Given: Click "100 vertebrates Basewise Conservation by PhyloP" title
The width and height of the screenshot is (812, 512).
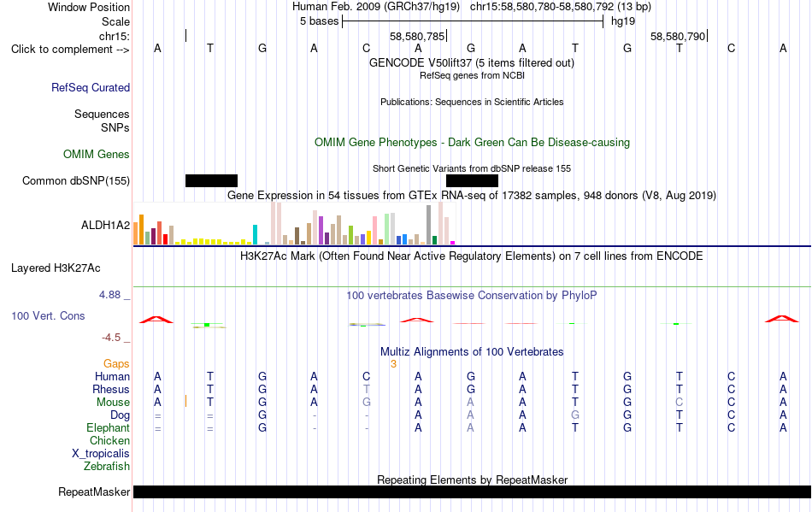Looking at the screenshot, I should pos(472,296).
